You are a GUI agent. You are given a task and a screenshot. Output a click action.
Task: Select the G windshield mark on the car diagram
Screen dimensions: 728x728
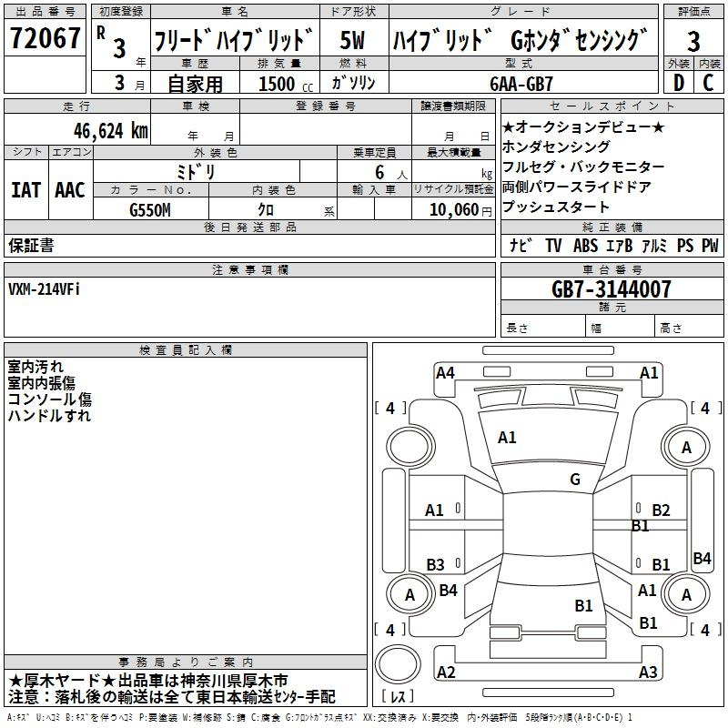click(x=574, y=480)
